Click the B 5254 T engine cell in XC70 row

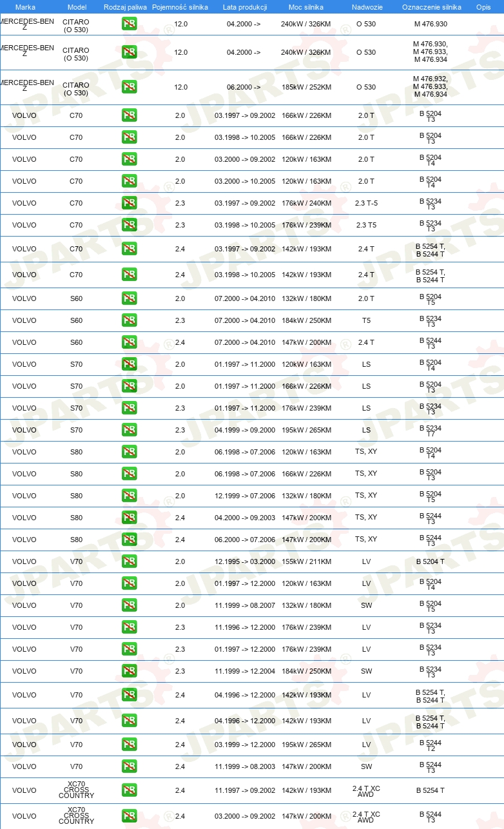click(x=431, y=790)
